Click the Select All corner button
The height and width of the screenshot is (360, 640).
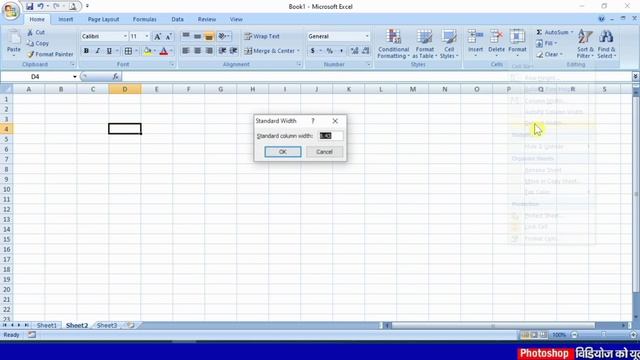point(6,89)
